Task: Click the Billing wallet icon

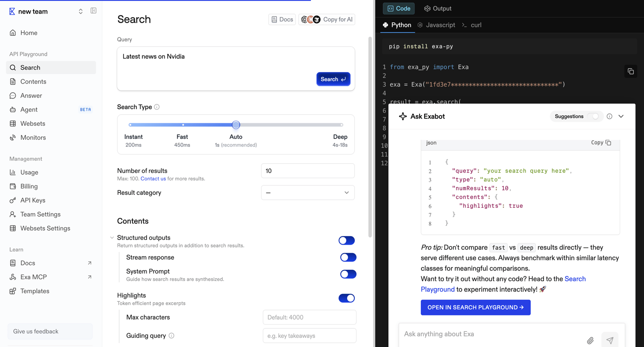Action: click(13, 186)
